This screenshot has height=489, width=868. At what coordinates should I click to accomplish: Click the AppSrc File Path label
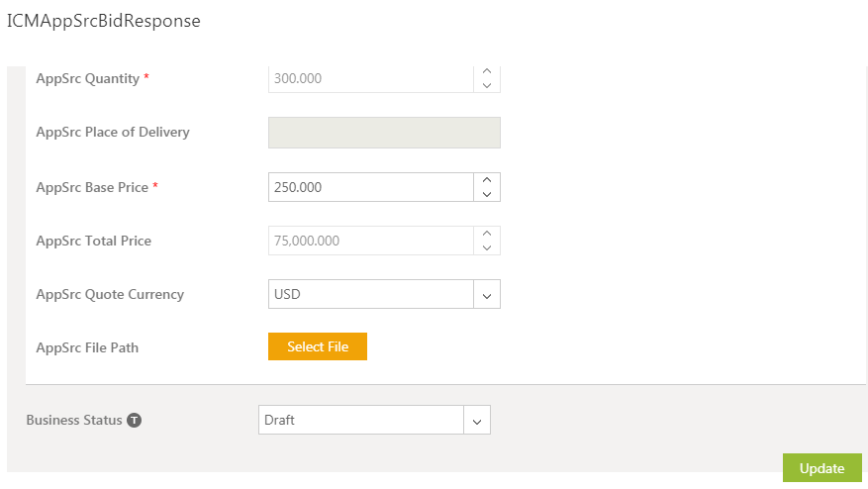tap(87, 347)
